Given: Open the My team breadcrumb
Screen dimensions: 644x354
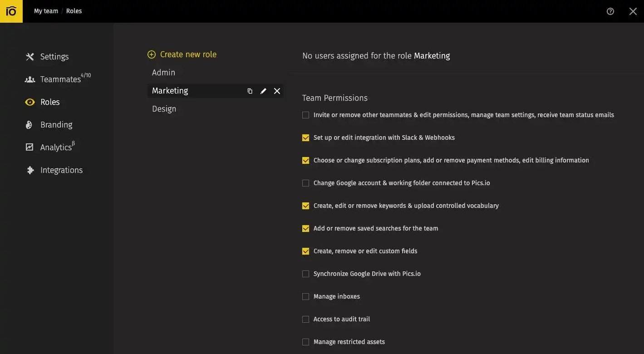Looking at the screenshot, I should coord(46,10).
